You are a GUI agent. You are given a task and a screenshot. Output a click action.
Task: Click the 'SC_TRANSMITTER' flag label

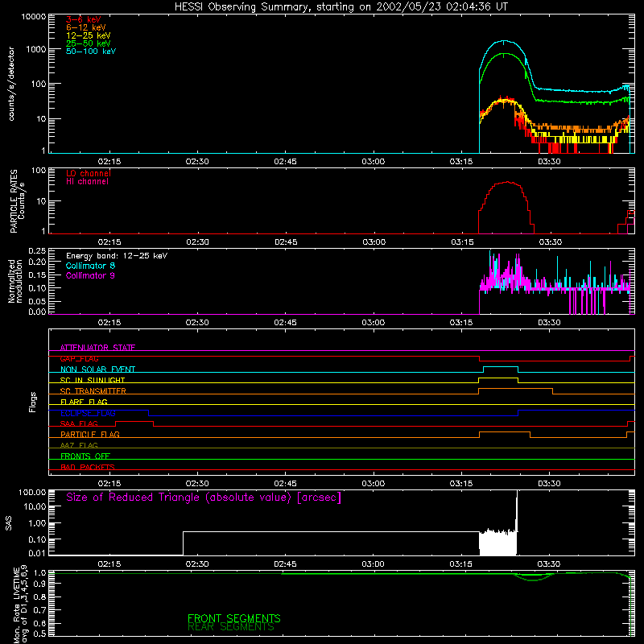click(93, 391)
